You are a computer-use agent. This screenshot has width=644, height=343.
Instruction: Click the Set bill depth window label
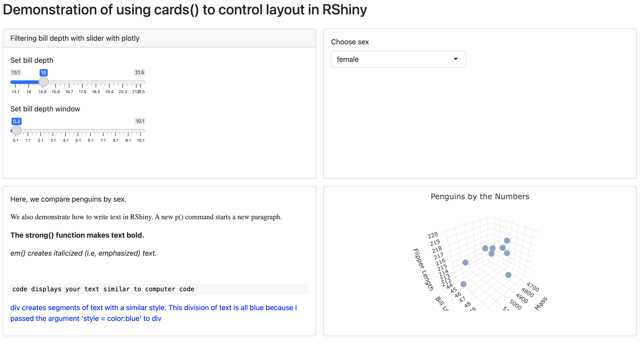tap(45, 109)
